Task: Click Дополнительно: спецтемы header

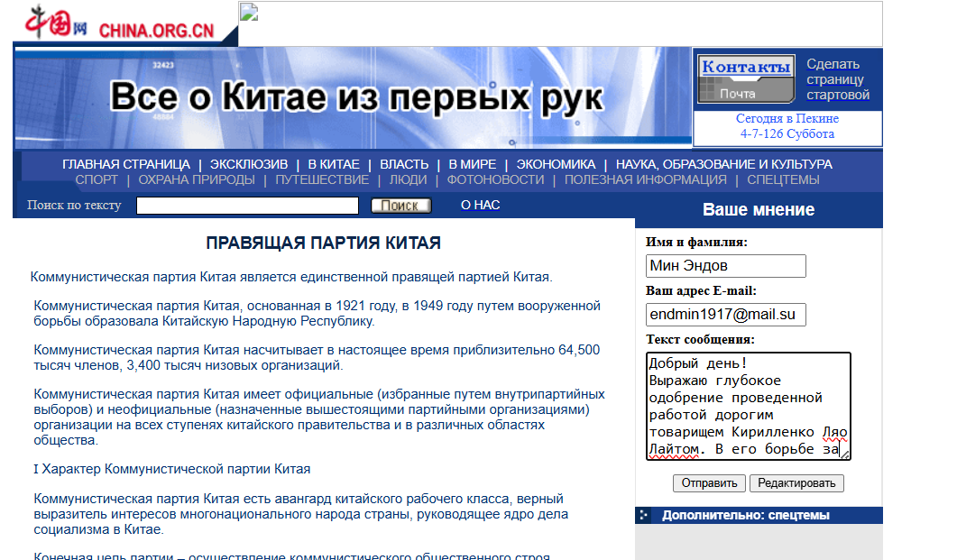Action: tap(746, 516)
